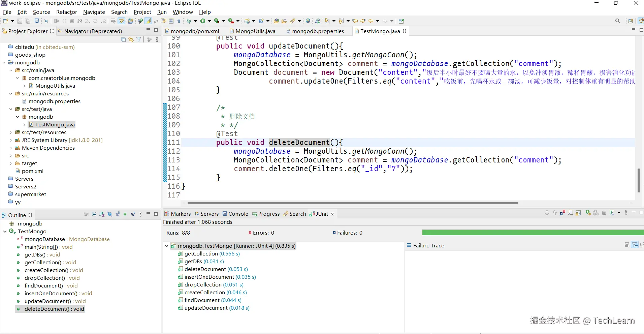Open the Console view tab
Viewport: 644px width, 334px height.
(x=238, y=214)
